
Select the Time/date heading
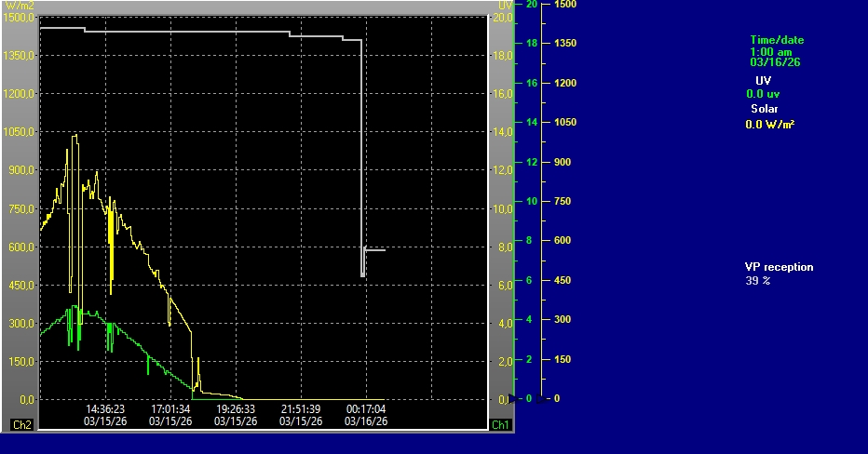coord(777,40)
